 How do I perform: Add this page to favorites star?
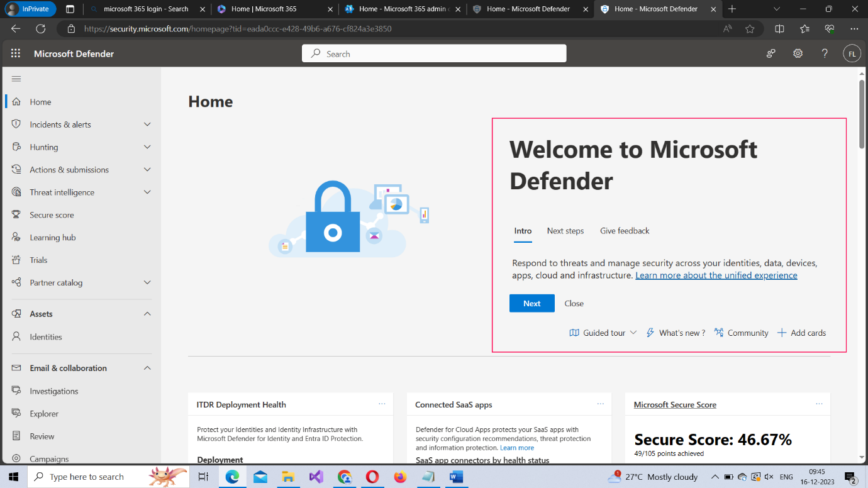point(750,29)
